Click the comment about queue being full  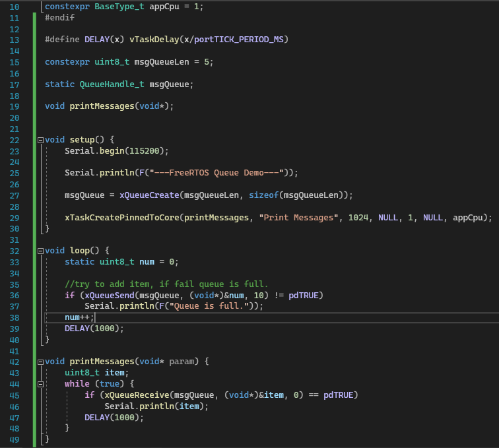[x=166, y=284]
